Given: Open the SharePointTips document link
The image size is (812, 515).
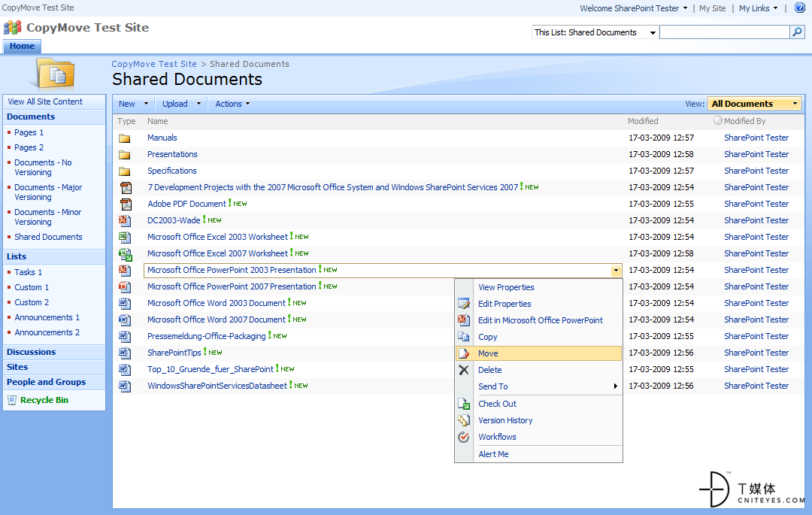Looking at the screenshot, I should pyautogui.click(x=174, y=353).
